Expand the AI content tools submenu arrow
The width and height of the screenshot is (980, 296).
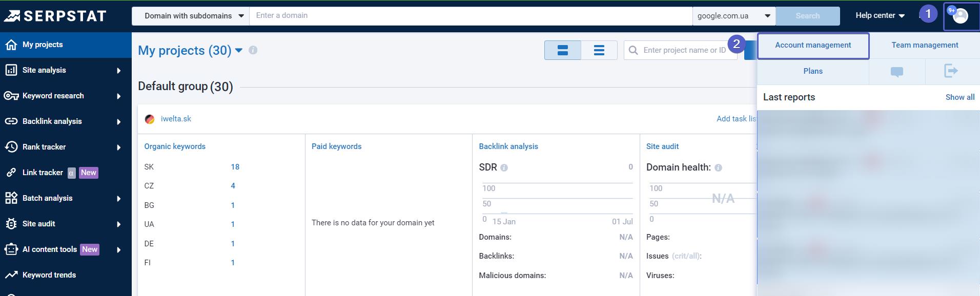(119, 250)
